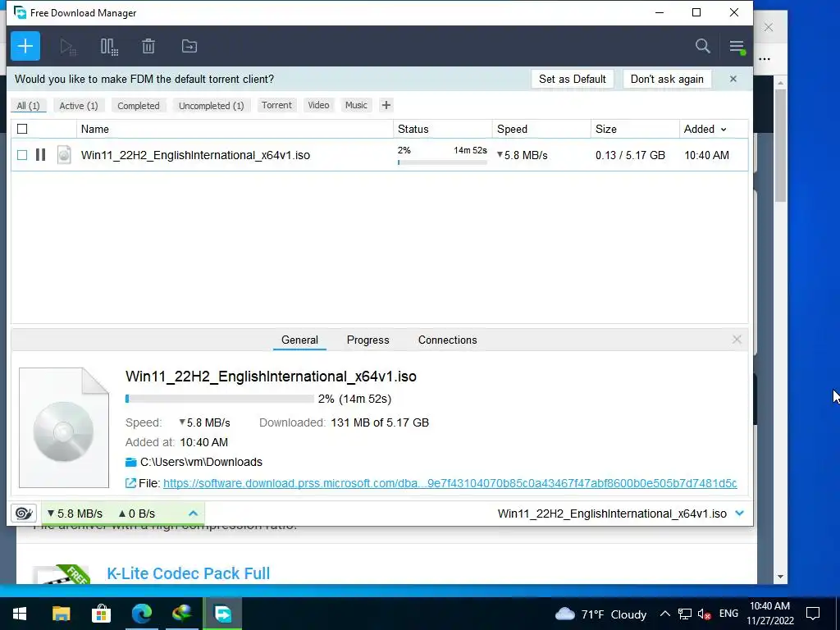The height and width of the screenshot is (630, 840).
Task: Dismiss the default torrent client banner
Action: (733, 80)
